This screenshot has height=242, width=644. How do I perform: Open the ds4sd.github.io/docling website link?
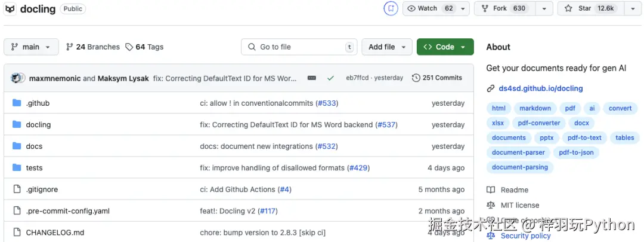[540, 88]
